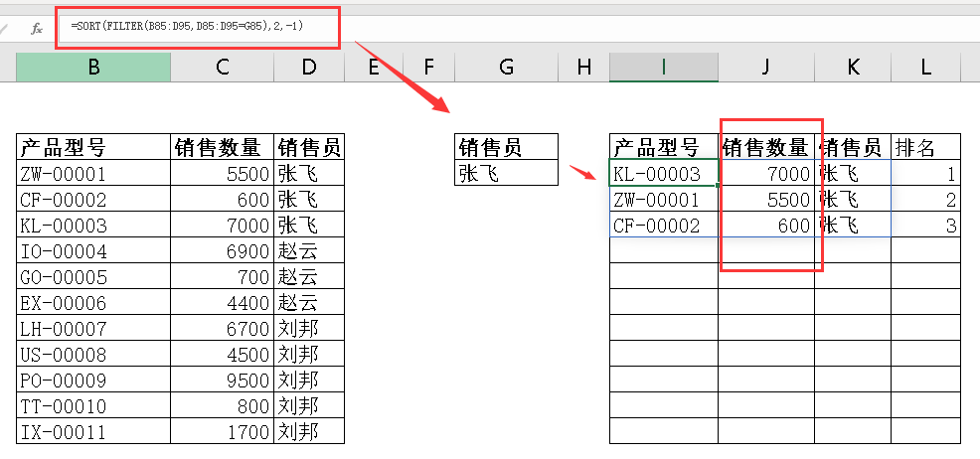This screenshot has height=459, width=980.
Task: Click the 6700 sales quantity cell
Action: click(x=223, y=328)
